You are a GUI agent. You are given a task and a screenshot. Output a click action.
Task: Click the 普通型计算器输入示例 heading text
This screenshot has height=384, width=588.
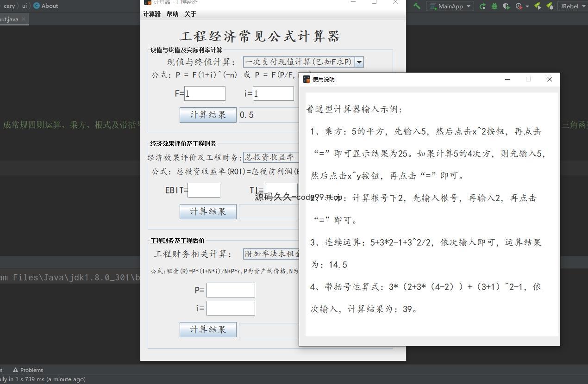tap(354, 109)
